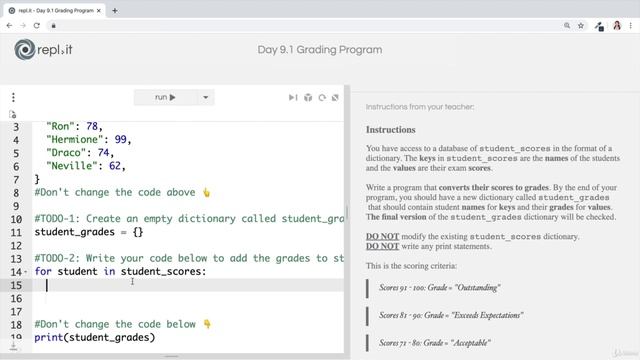Select the Day 9.1 Grading Program tab
Screen dimensions: 640x360
(x=54, y=11)
